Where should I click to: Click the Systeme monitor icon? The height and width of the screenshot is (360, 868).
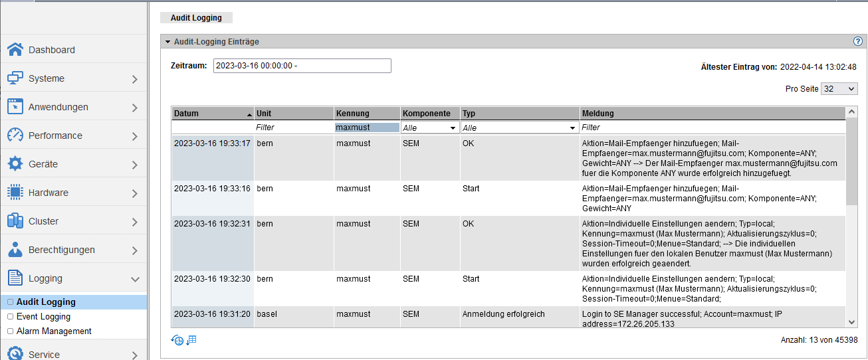[15, 78]
